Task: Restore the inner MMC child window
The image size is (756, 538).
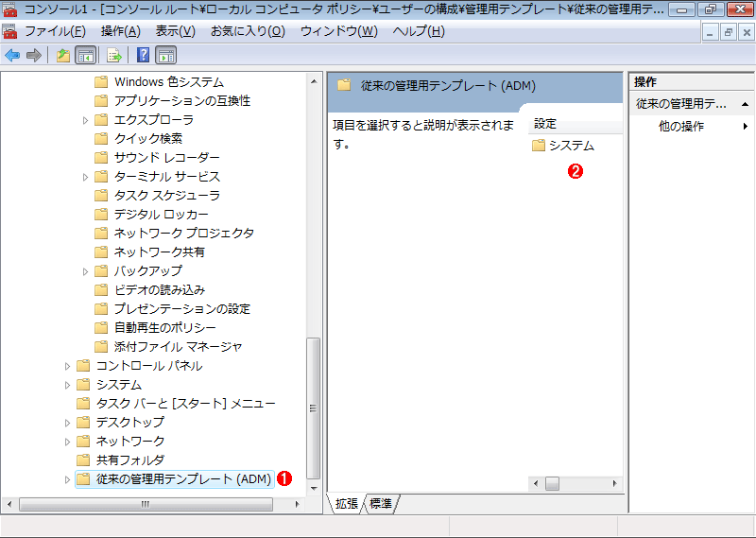Action: 728,32
